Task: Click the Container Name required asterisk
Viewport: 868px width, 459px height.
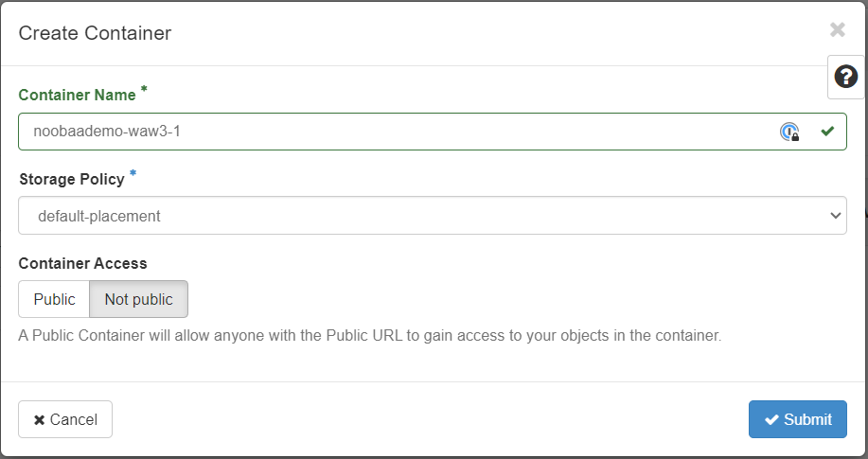Action: coord(144,90)
